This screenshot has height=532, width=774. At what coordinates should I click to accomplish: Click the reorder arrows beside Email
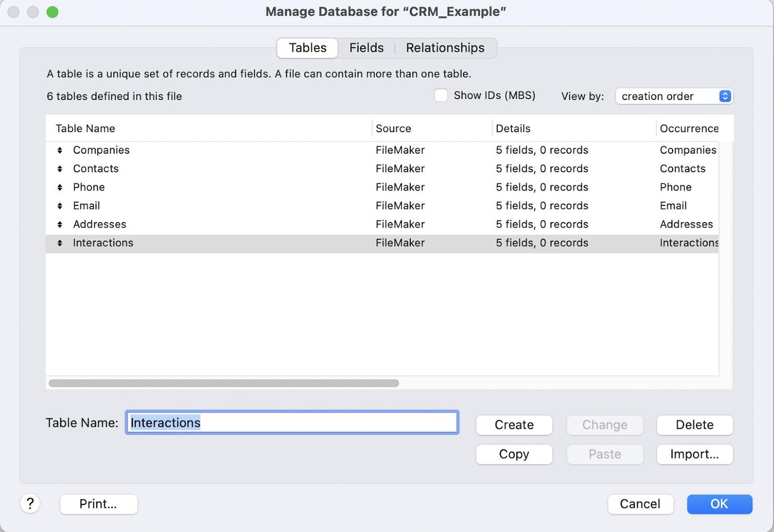click(59, 205)
